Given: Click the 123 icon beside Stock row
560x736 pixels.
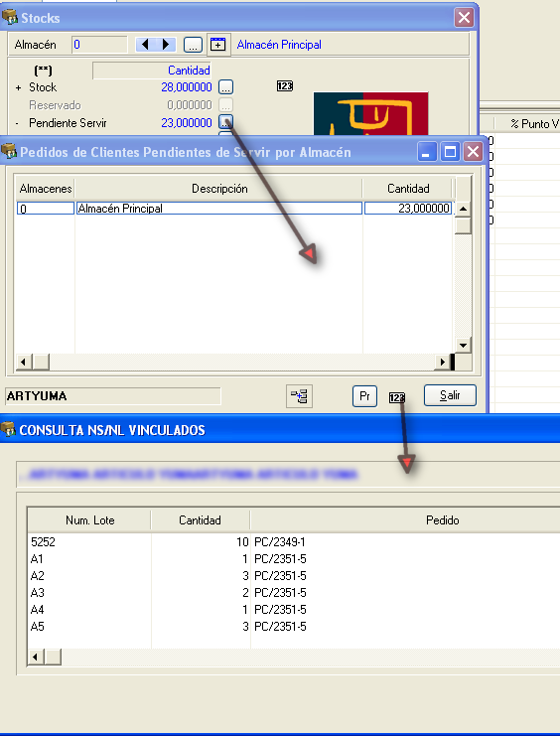Looking at the screenshot, I should (285, 85).
